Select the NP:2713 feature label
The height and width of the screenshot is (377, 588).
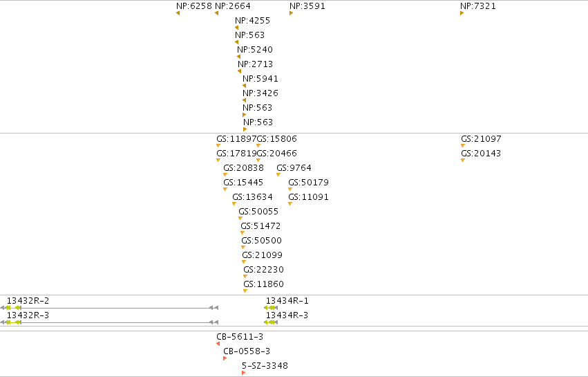pyautogui.click(x=255, y=64)
